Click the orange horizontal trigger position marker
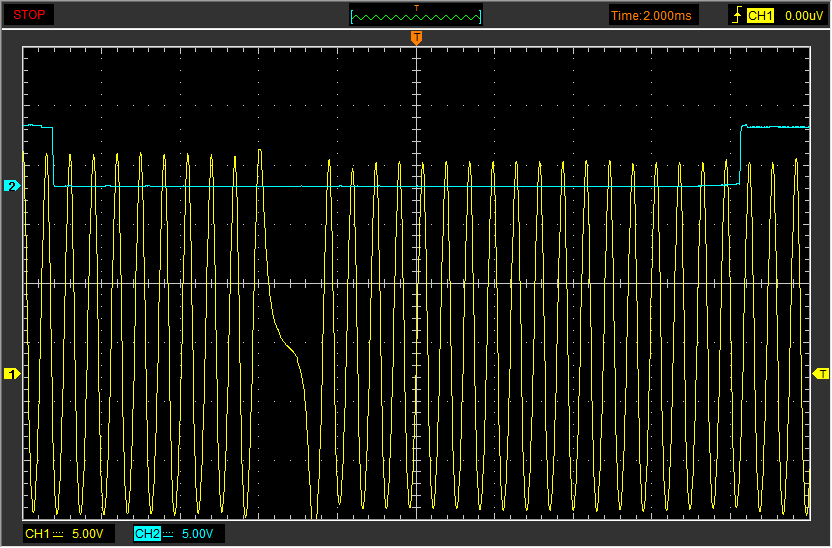 pyautogui.click(x=416, y=38)
